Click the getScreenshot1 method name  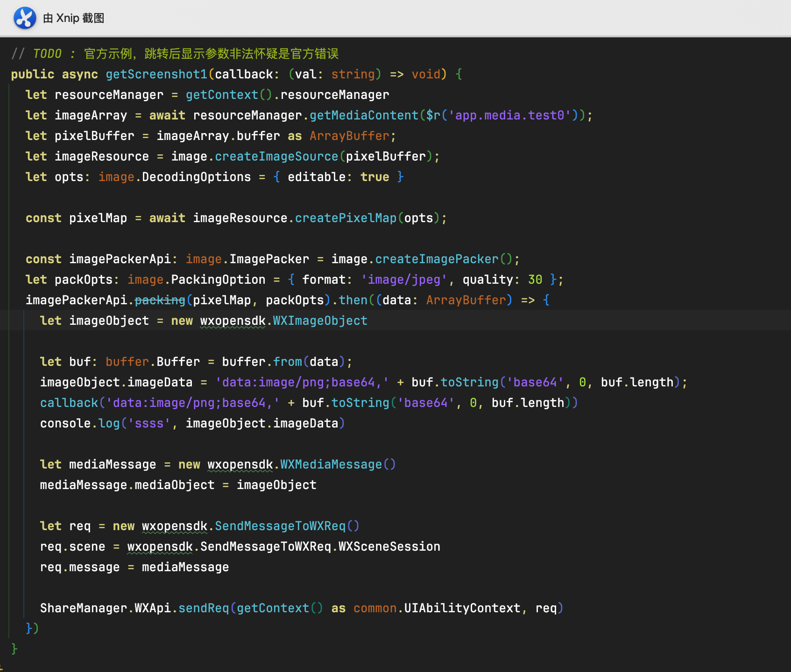[x=156, y=74]
